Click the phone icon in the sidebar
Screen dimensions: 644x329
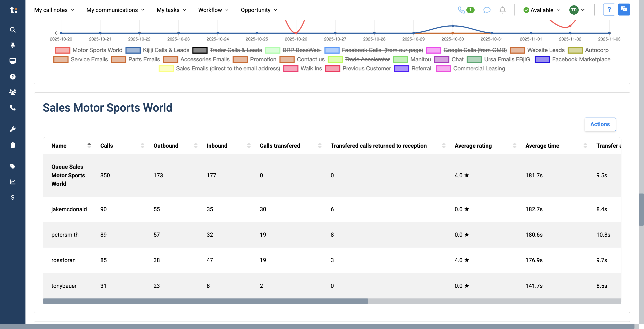click(12, 108)
